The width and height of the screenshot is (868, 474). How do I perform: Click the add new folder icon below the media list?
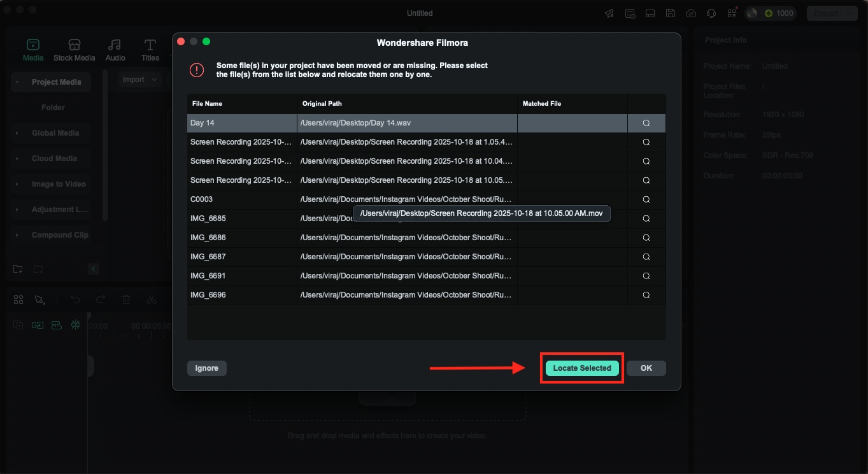18,269
